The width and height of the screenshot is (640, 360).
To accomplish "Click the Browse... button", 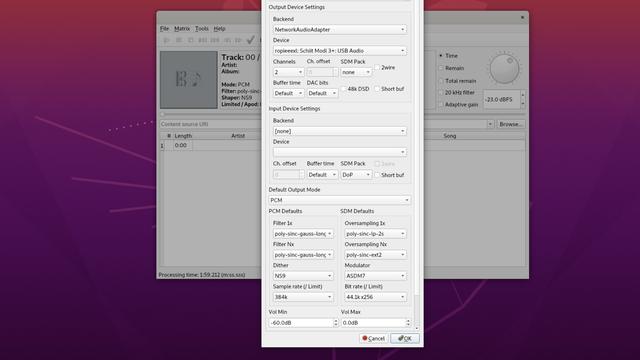I will tap(510, 124).
